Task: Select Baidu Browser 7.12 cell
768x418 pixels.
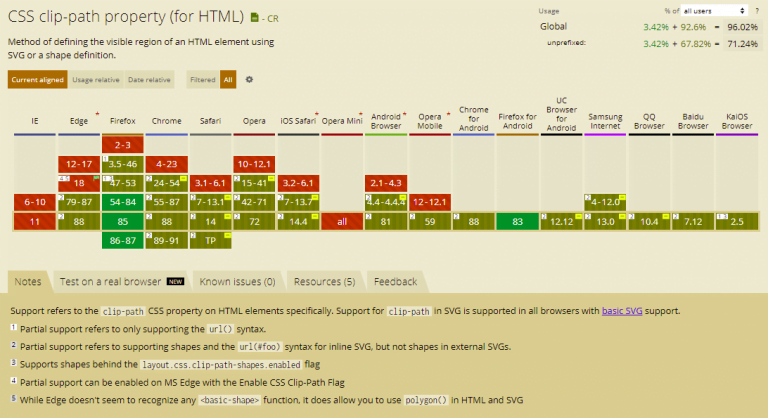Action: pyautogui.click(x=693, y=221)
